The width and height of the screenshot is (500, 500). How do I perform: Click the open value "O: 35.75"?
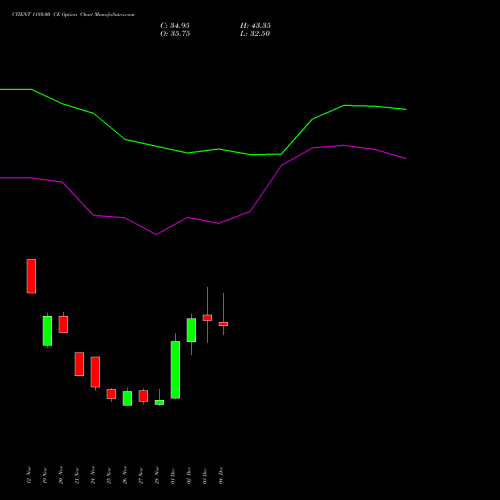point(175,34)
